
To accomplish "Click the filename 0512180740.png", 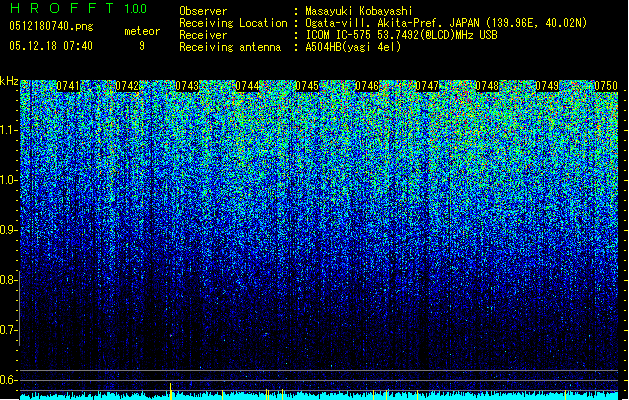I will point(51,26).
